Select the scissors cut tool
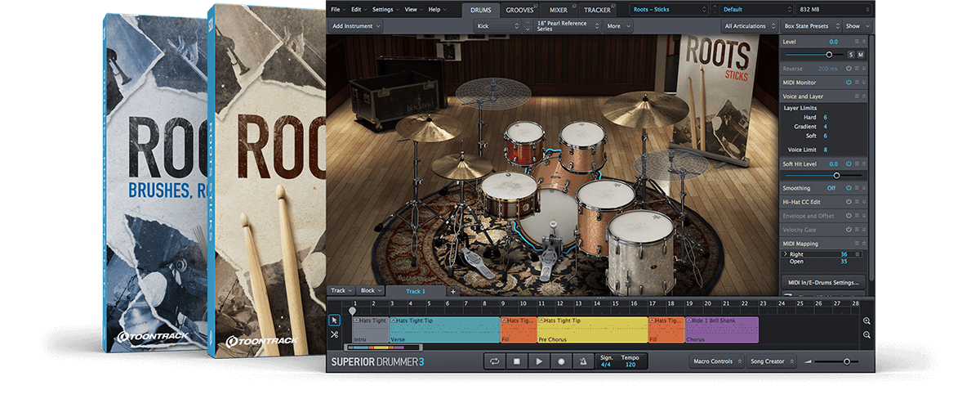This screenshot has width=980, height=399. 335,334
